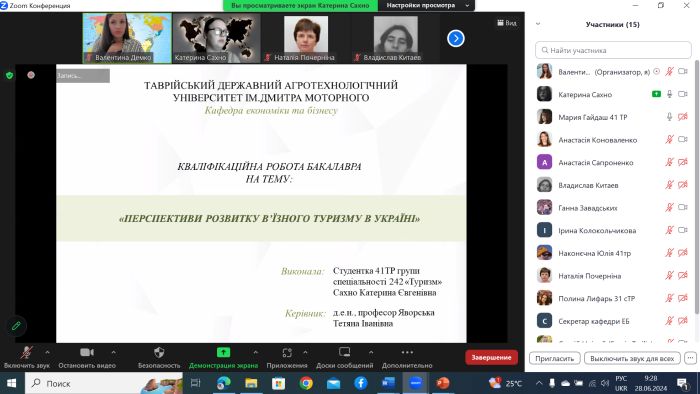Click participants list vertical scrollbar
The width and height of the screenshot is (700, 394).
tap(696, 187)
